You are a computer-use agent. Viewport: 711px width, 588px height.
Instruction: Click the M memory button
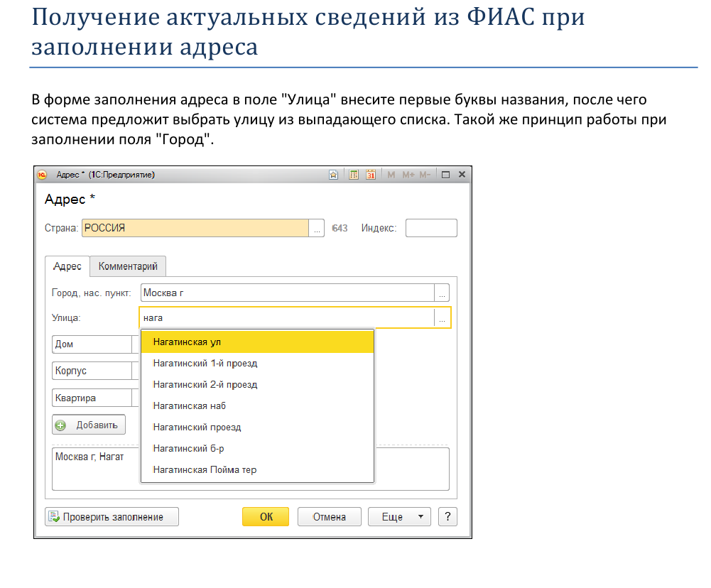click(x=391, y=175)
